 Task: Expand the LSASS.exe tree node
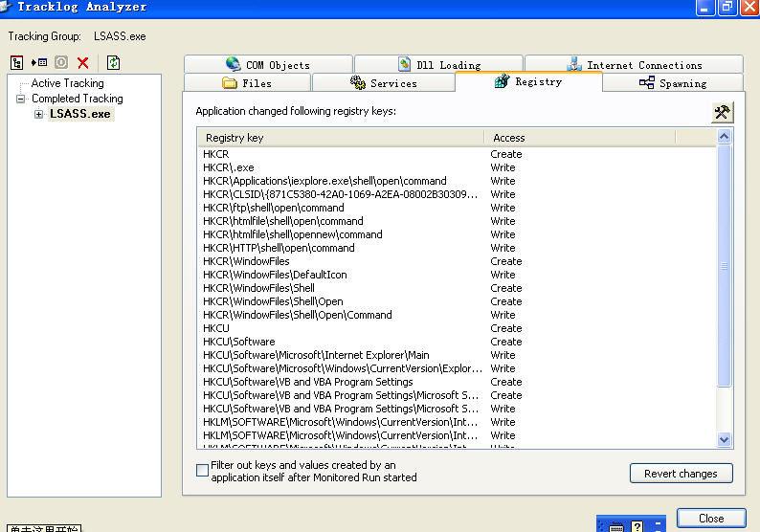pos(39,115)
